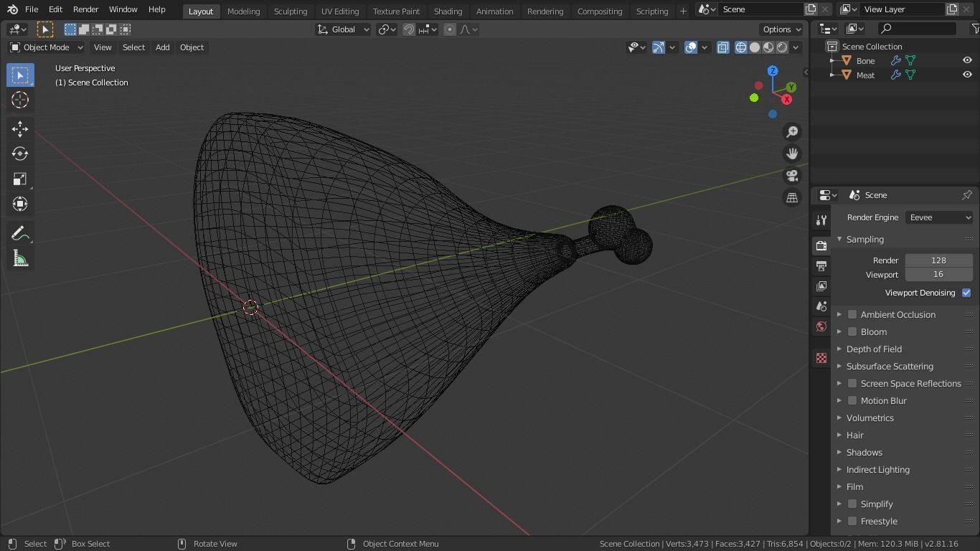Toggle viewport overlays
Viewport: 980px width, 551px height.
tap(690, 47)
